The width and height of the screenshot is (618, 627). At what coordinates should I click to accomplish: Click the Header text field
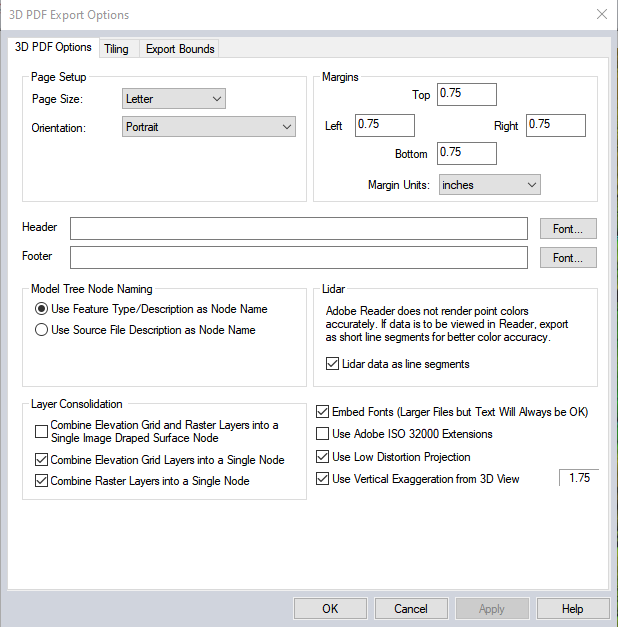[298, 229]
